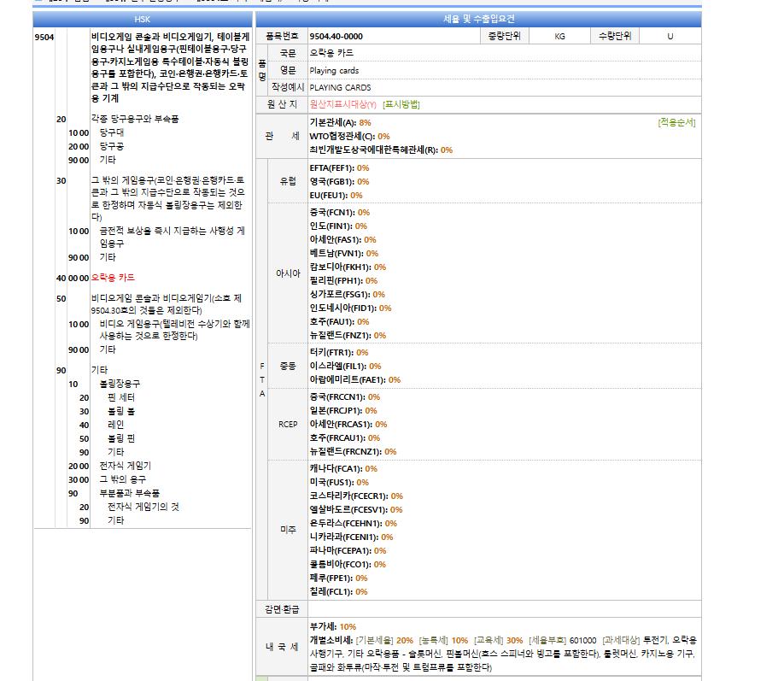Select the 당구대 subheading
Viewport: 784px width, 681px height.
pyautogui.click(x=112, y=132)
